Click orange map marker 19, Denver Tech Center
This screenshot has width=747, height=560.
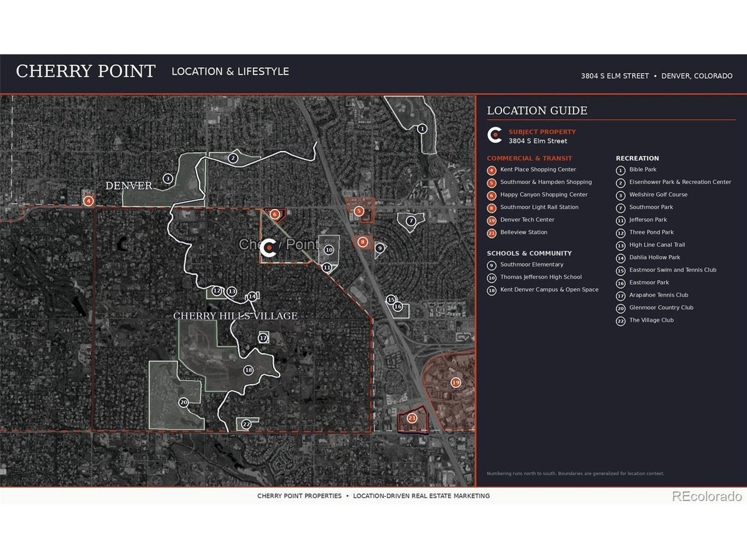click(456, 383)
